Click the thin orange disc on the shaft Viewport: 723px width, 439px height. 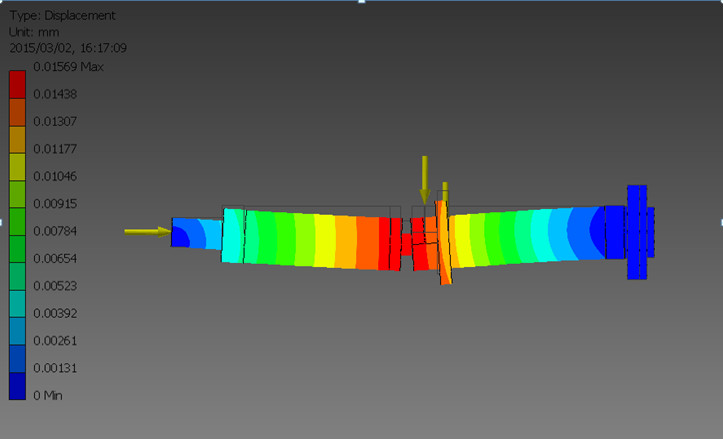point(444,242)
